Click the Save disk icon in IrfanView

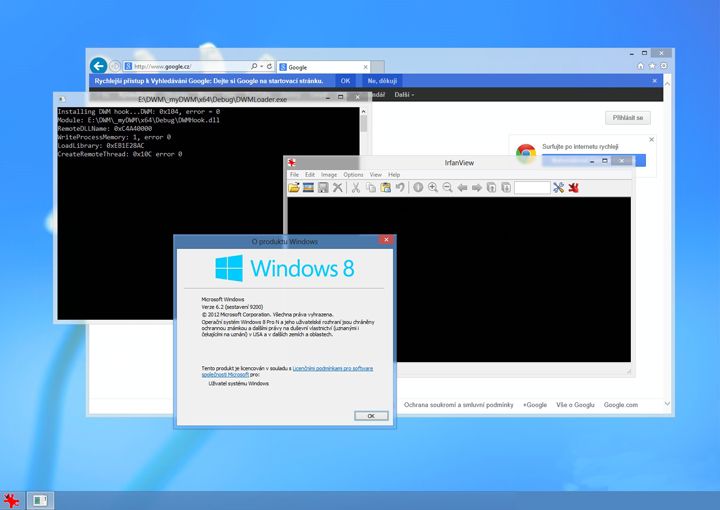pyautogui.click(x=323, y=187)
